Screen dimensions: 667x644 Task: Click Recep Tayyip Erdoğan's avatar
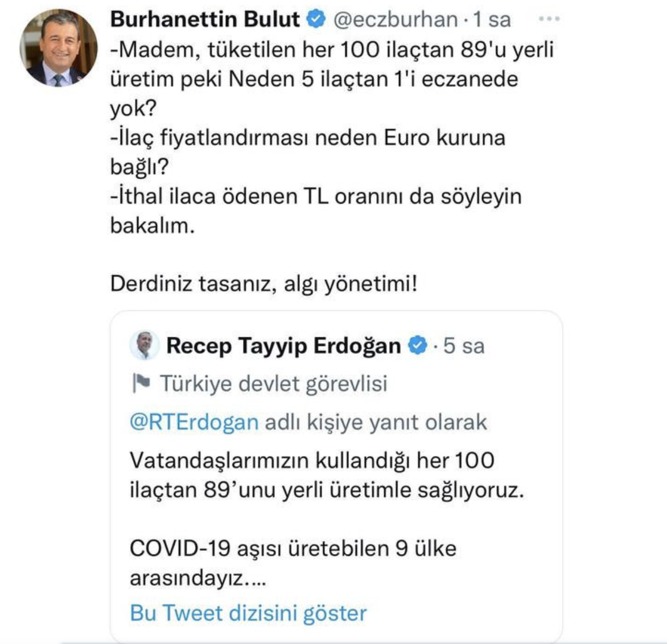(145, 344)
